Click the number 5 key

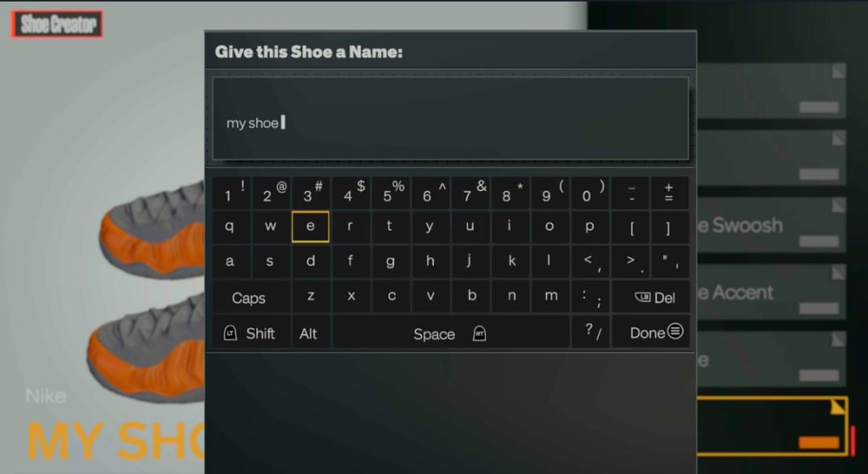[386, 193]
